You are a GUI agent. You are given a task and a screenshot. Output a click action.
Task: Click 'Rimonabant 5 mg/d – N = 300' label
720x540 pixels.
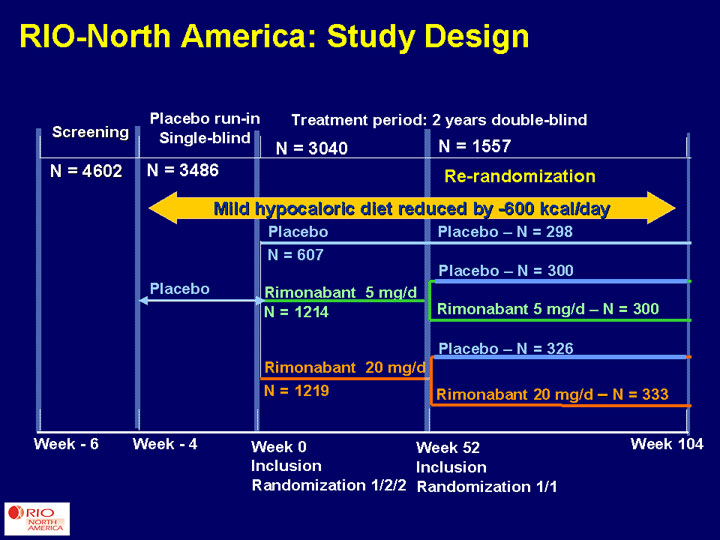click(548, 309)
